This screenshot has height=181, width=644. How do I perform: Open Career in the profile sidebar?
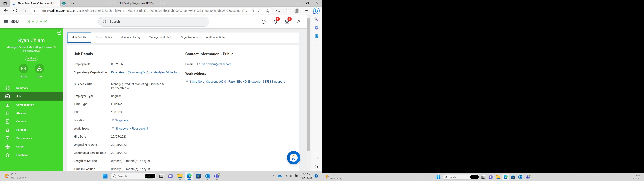click(x=32, y=146)
